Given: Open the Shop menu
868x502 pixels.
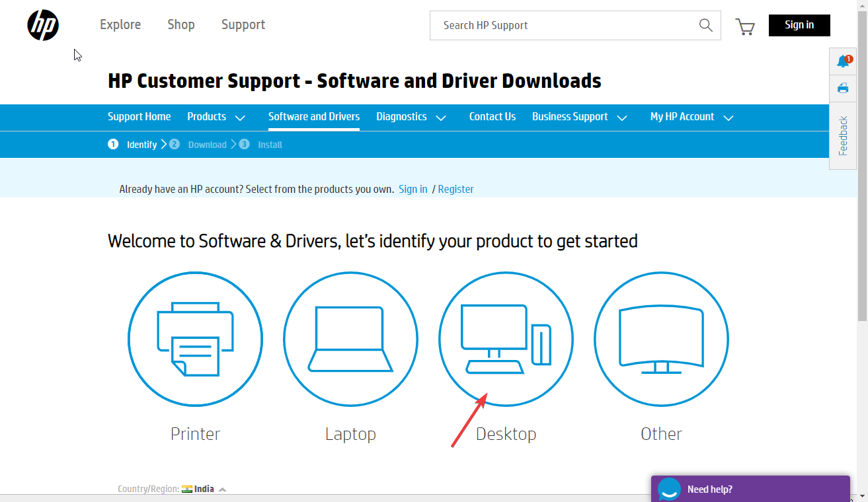Looking at the screenshot, I should 181,24.
